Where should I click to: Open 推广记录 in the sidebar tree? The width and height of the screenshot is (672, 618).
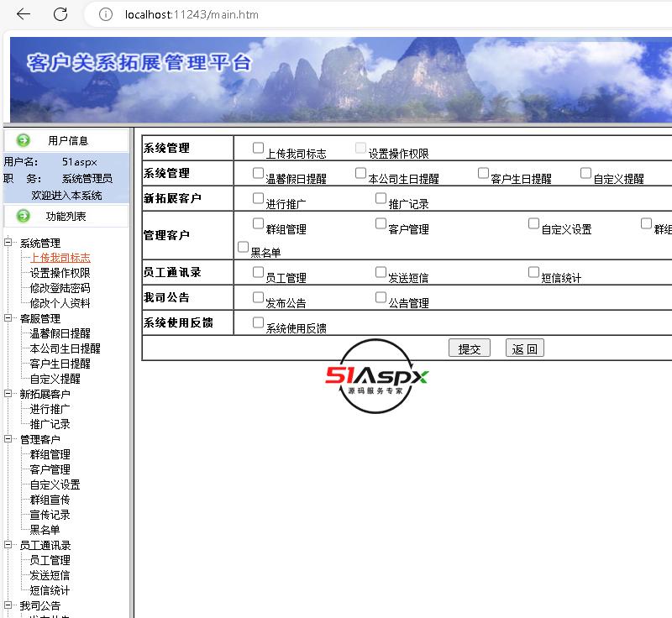(50, 424)
